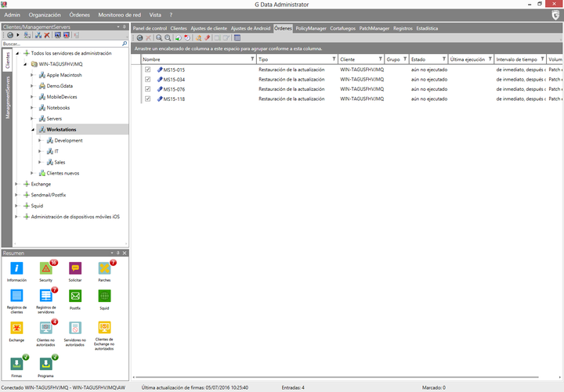Image resolution: width=564 pixels, height=392 pixels.
Task: Click the refresh icon in the Órdenes toolbar
Action: coord(139,38)
